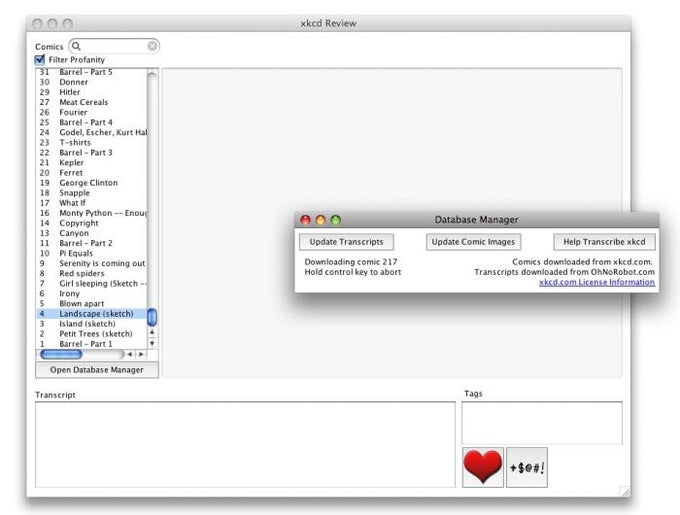Click Open Database Manager button

pos(97,370)
